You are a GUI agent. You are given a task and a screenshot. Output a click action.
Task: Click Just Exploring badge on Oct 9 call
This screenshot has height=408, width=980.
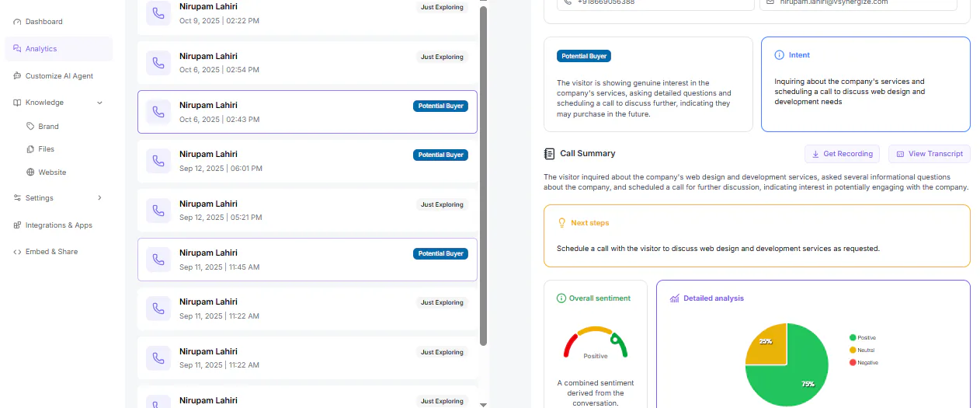[x=442, y=7]
